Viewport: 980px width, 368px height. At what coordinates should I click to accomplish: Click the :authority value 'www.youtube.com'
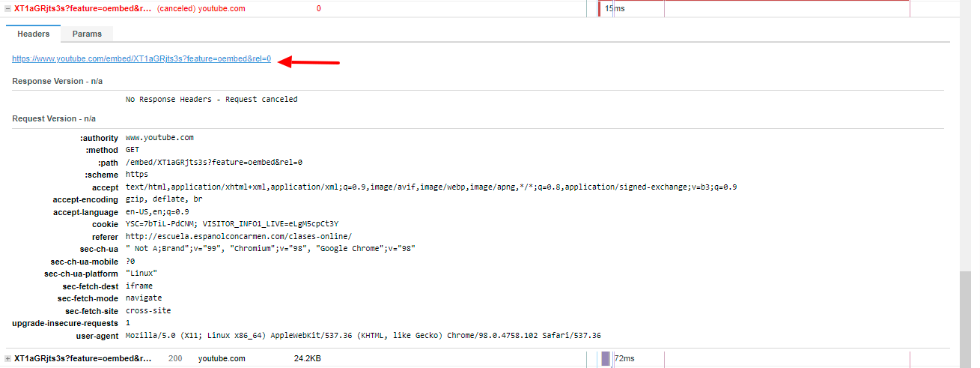[x=159, y=138]
